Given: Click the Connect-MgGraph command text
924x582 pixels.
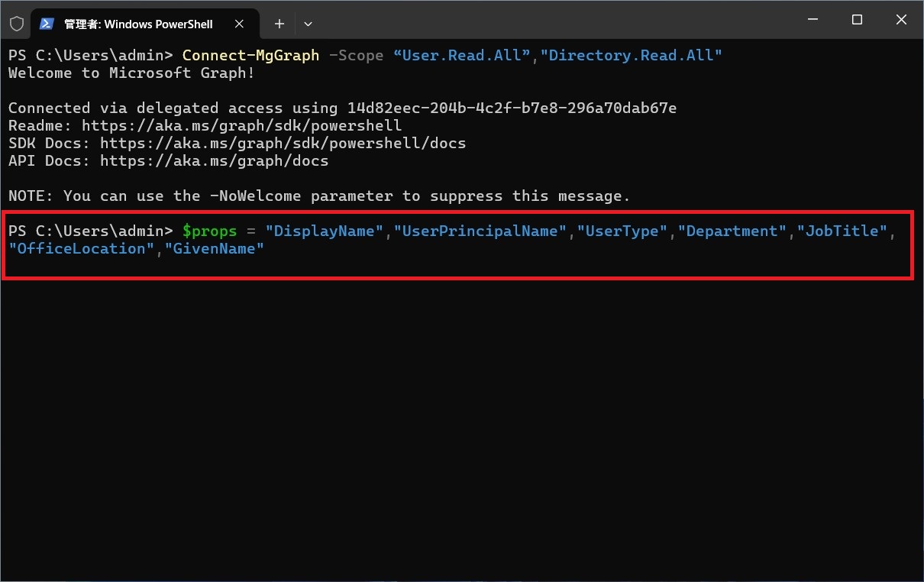Looking at the screenshot, I should [250, 55].
